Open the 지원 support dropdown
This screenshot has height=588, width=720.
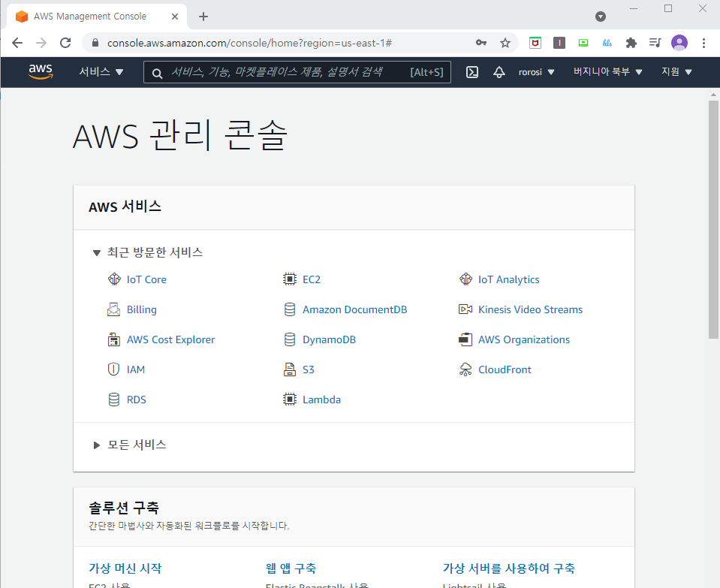pyautogui.click(x=676, y=71)
